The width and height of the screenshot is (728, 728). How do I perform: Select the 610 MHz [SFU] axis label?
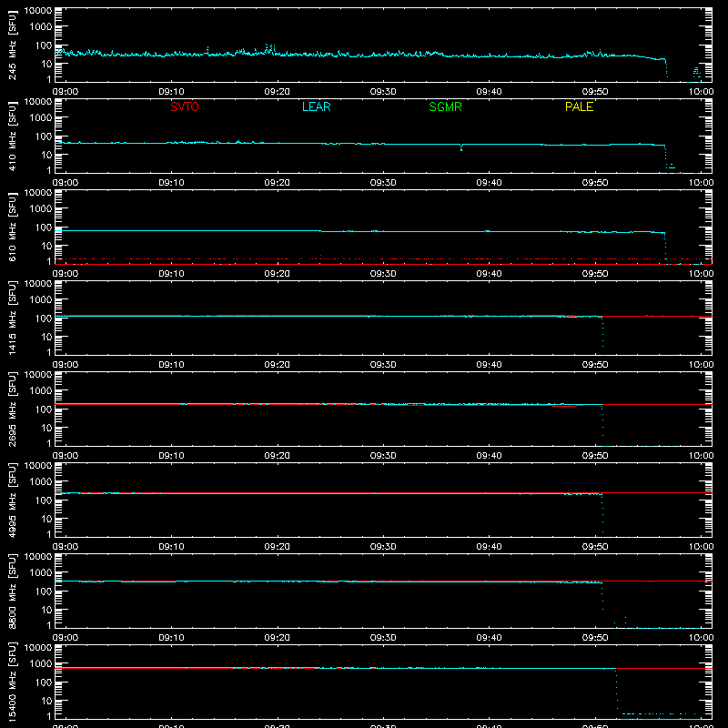[12, 227]
